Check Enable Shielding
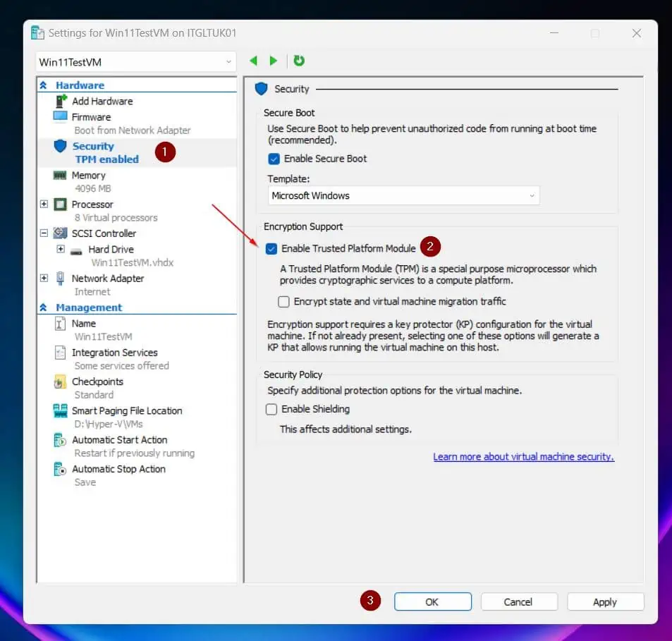This screenshot has height=641, width=672. coord(271,410)
